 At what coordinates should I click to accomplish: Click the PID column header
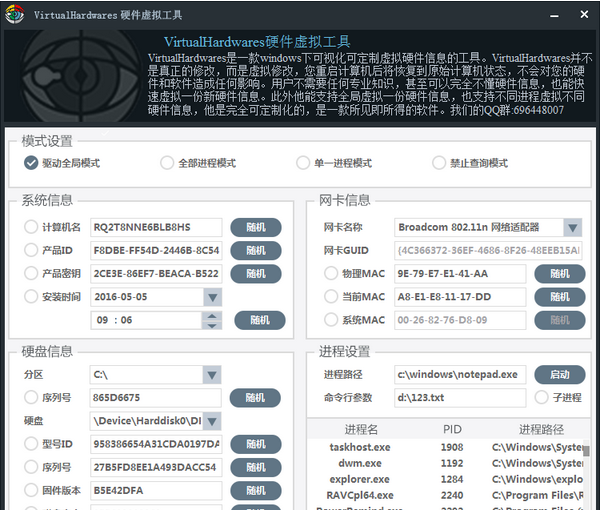click(x=452, y=429)
